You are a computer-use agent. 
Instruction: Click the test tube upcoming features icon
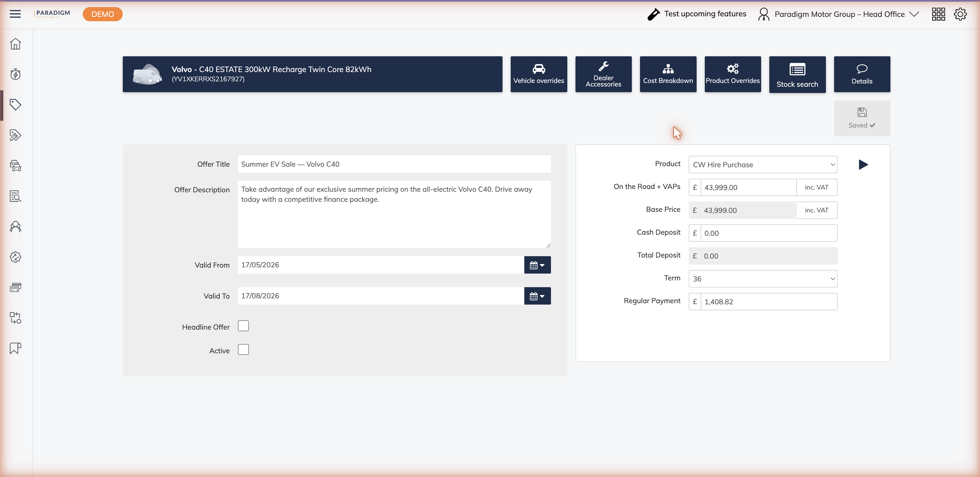pyautogui.click(x=654, y=14)
